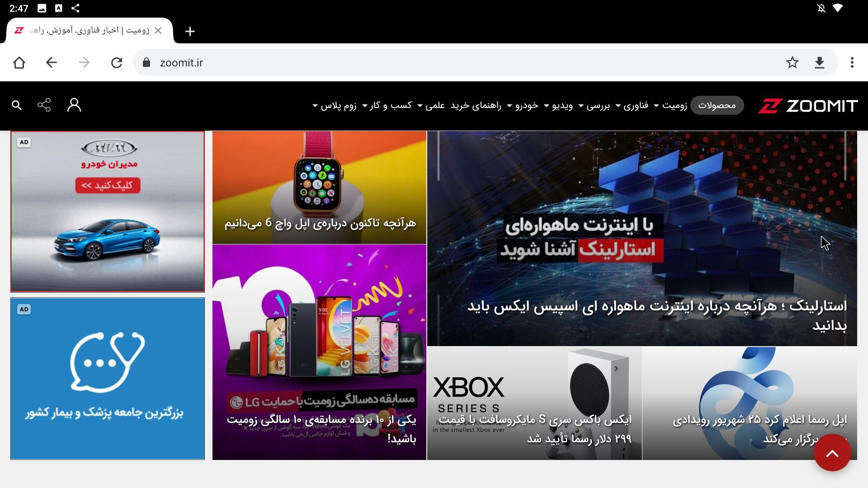Check the Wi-Fi status icon
The width and height of the screenshot is (868, 488).
[x=838, y=8]
